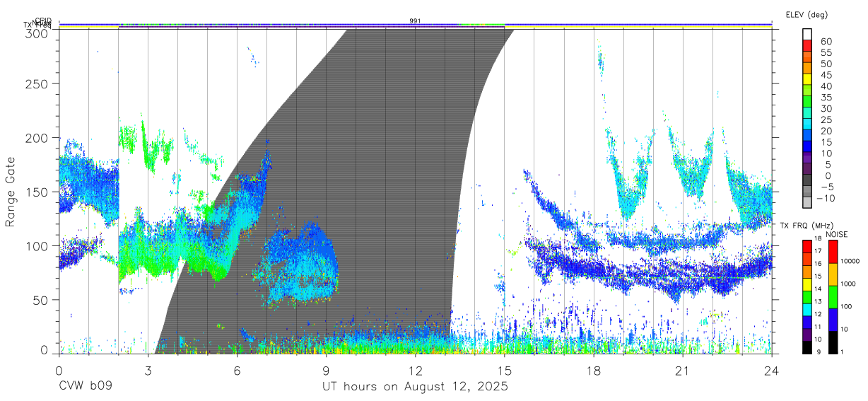Select the yellow segment of the ELEV color bar
868x401 pixels.
[807, 79]
